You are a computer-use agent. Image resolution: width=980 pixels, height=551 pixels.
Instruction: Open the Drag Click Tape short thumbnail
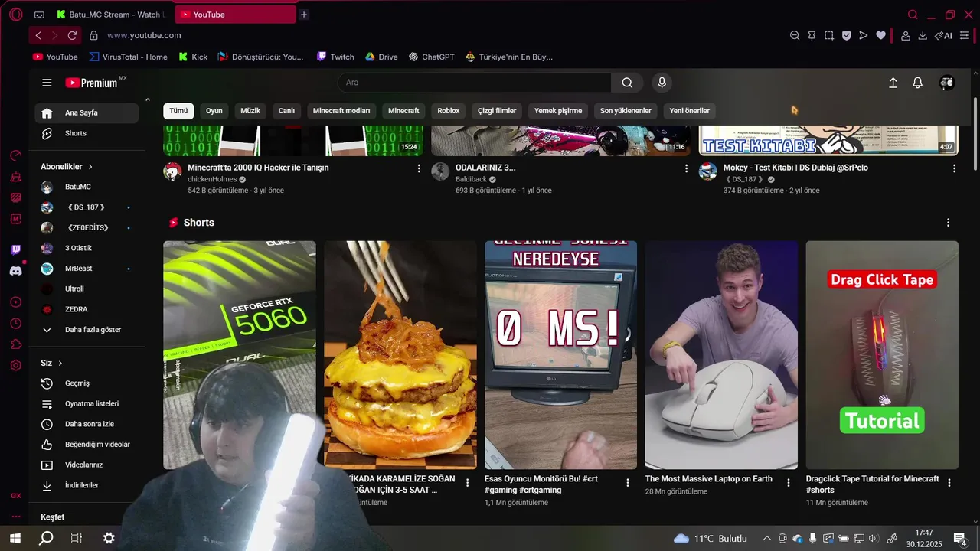click(x=882, y=354)
